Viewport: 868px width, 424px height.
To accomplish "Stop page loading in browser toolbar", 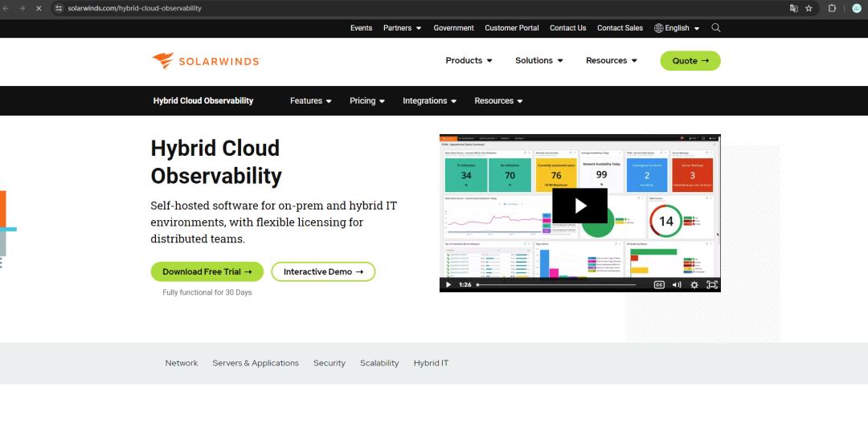I will [x=39, y=8].
